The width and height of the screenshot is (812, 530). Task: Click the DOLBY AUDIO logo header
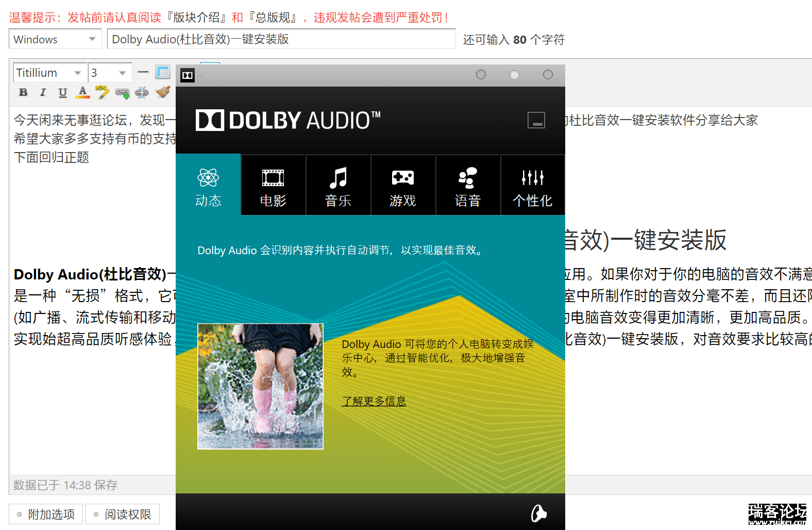point(288,120)
